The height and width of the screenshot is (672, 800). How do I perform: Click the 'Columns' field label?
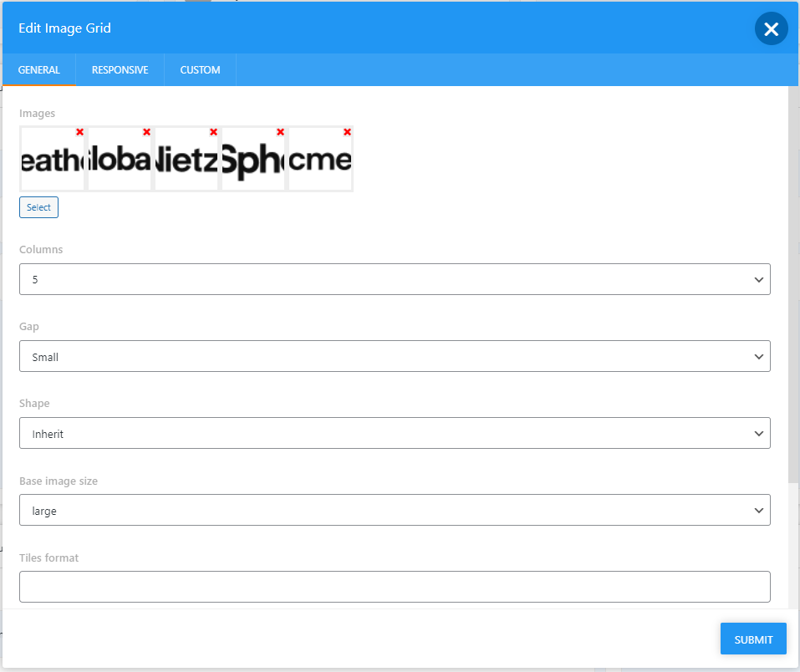[41, 250]
